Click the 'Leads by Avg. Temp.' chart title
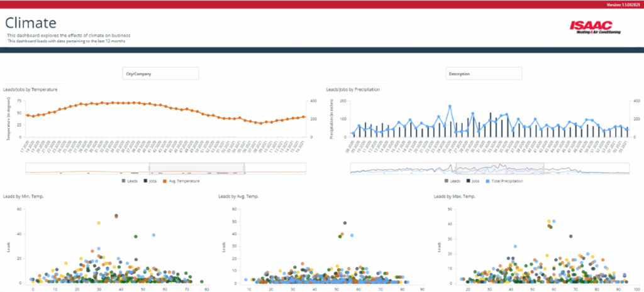This screenshot has width=644, height=292. click(x=238, y=197)
